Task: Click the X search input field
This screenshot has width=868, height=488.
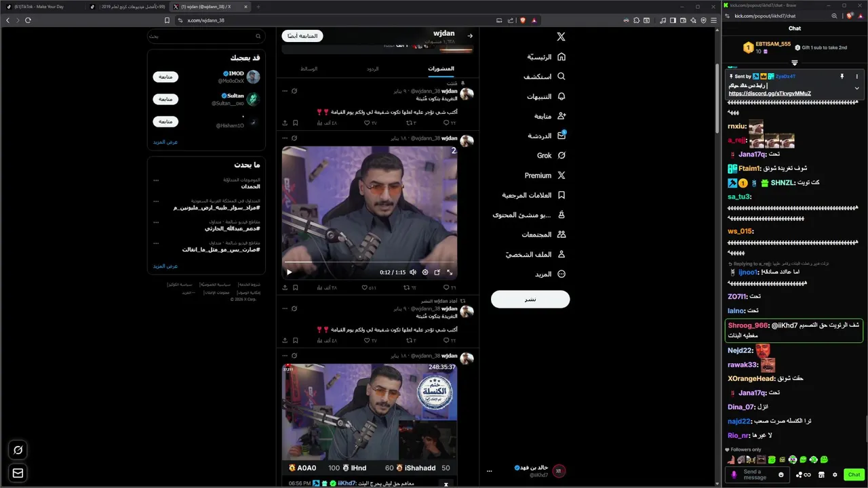Action: pos(206,36)
